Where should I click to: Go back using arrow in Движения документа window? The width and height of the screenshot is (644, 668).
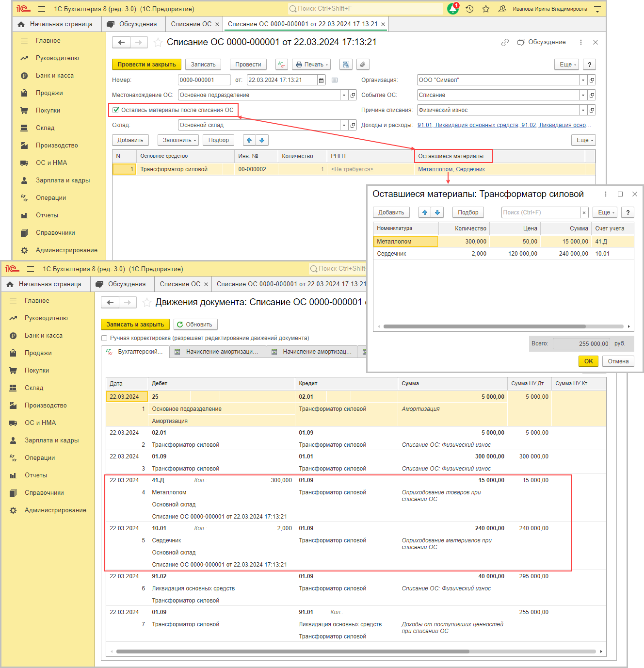(x=110, y=303)
